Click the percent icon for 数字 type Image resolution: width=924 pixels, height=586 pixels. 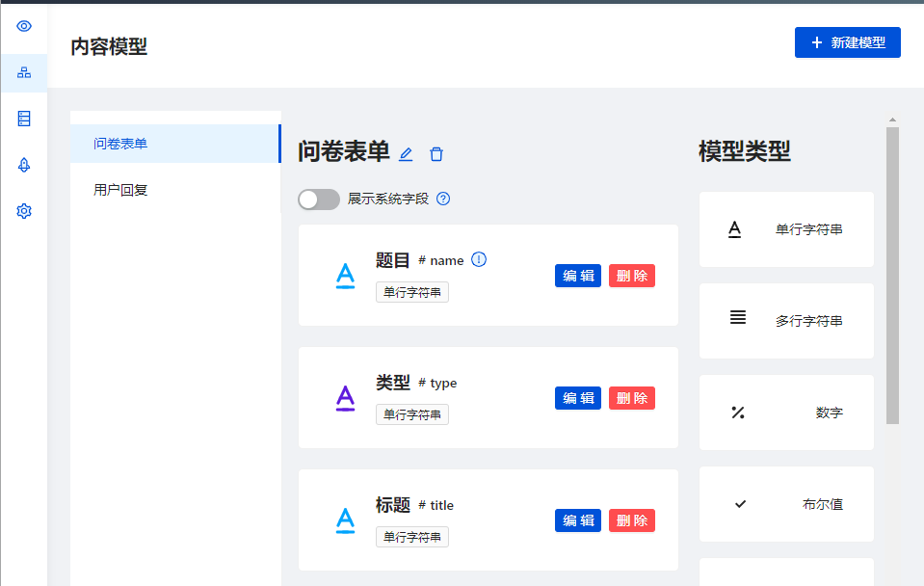tap(738, 413)
